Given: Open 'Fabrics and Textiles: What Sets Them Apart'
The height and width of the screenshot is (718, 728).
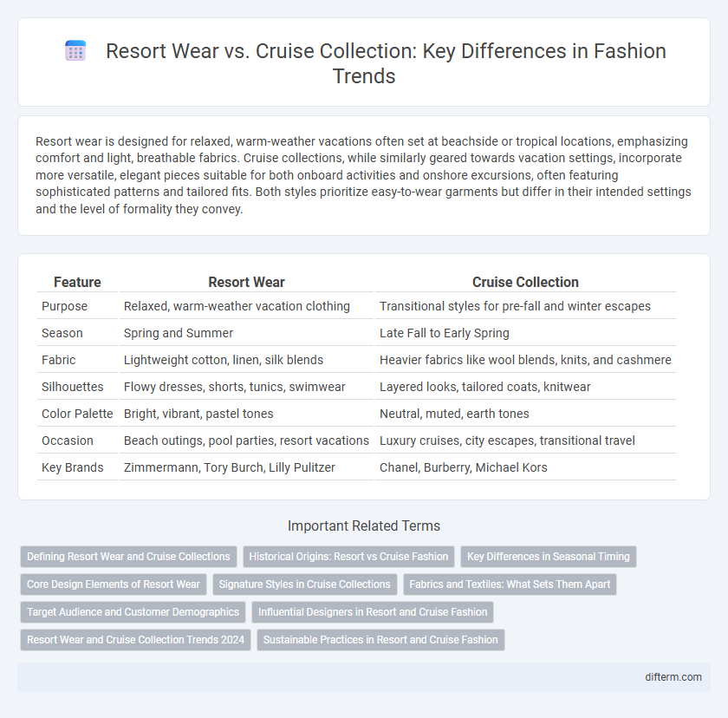Looking at the screenshot, I should pyautogui.click(x=510, y=584).
